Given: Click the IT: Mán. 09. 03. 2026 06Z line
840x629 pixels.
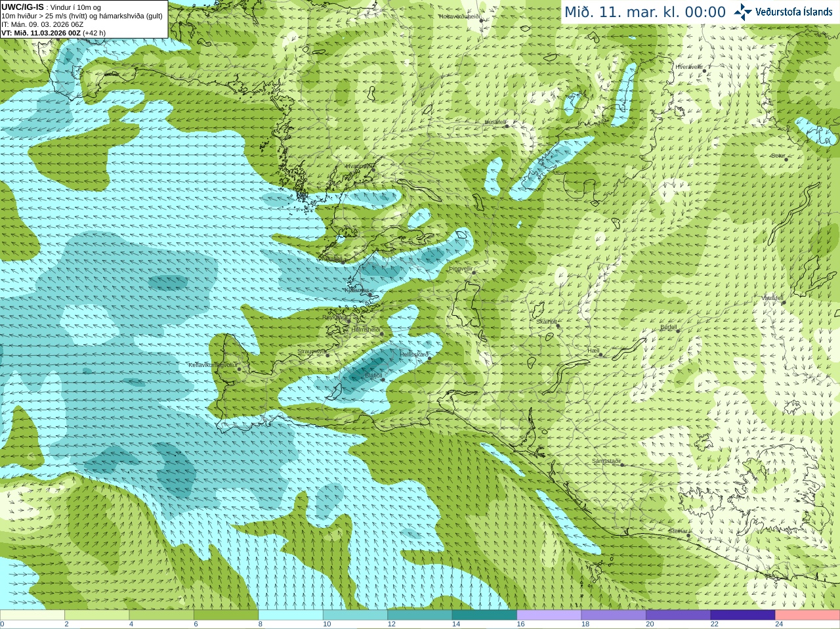Looking at the screenshot, I should coord(43,24).
